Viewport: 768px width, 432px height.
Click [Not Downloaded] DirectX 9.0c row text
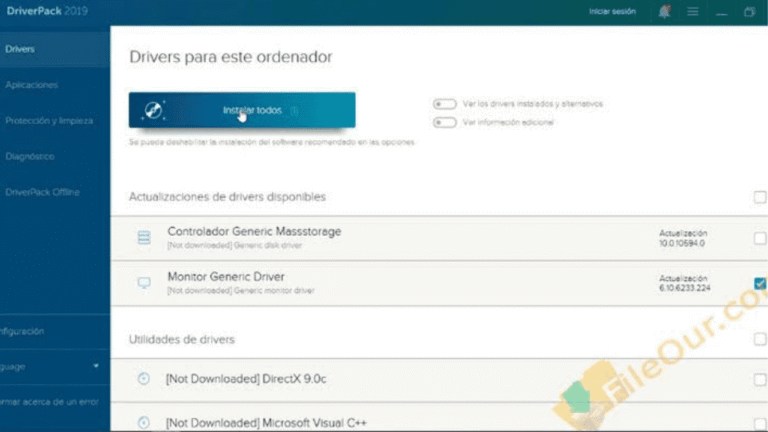246,379
